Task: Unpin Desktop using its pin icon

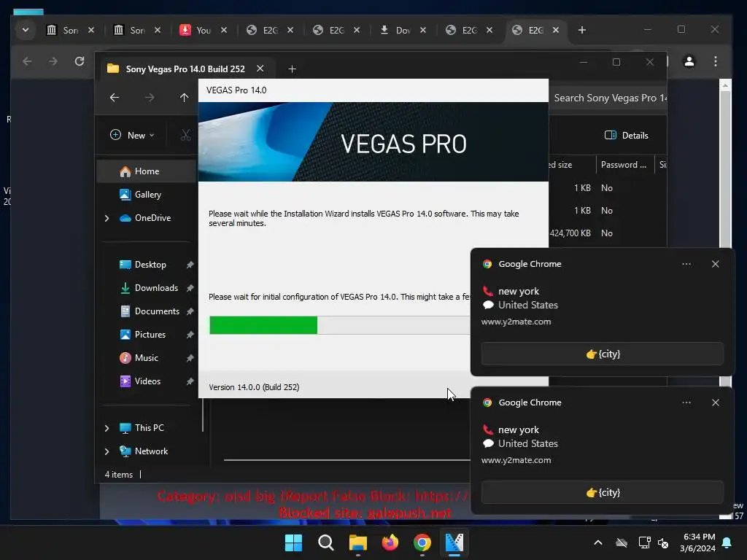Action: pos(190,265)
